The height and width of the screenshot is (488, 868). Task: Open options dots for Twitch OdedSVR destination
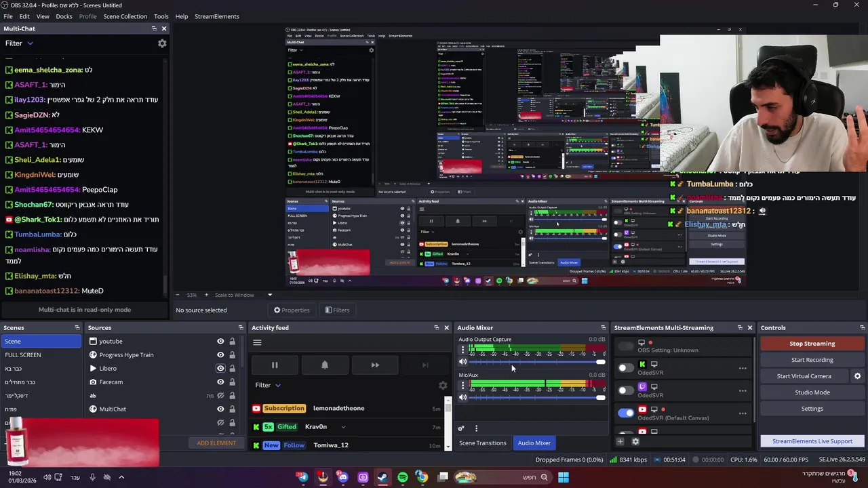[x=743, y=391]
